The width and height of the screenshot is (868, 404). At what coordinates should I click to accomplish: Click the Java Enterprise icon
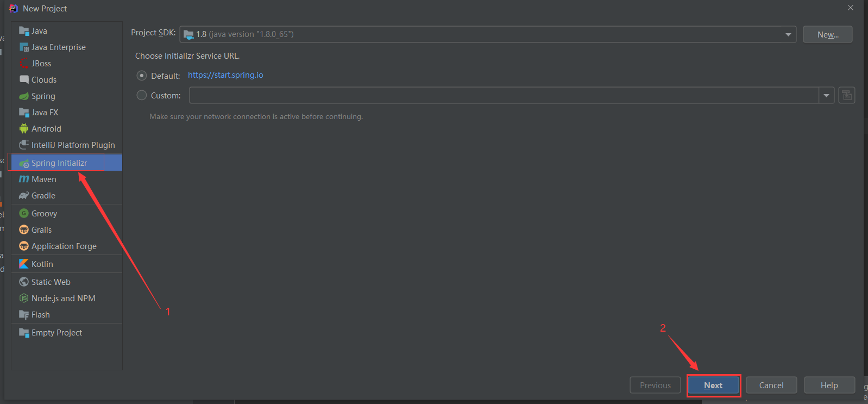tap(24, 47)
